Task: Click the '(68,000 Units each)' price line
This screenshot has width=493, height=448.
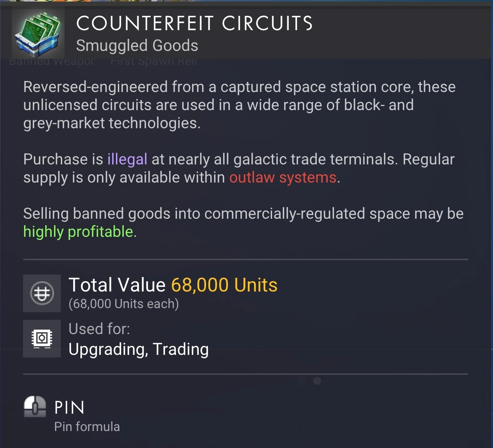Action: pos(124,304)
